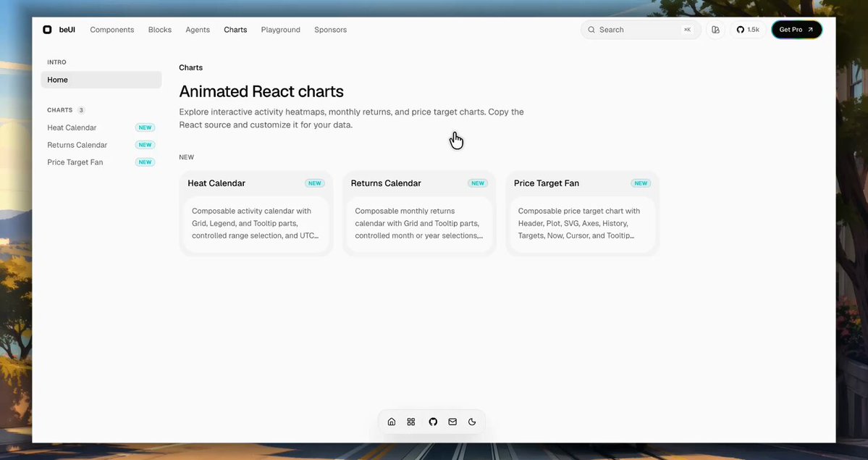
Task: Open the Playground nav link
Action: click(281, 30)
